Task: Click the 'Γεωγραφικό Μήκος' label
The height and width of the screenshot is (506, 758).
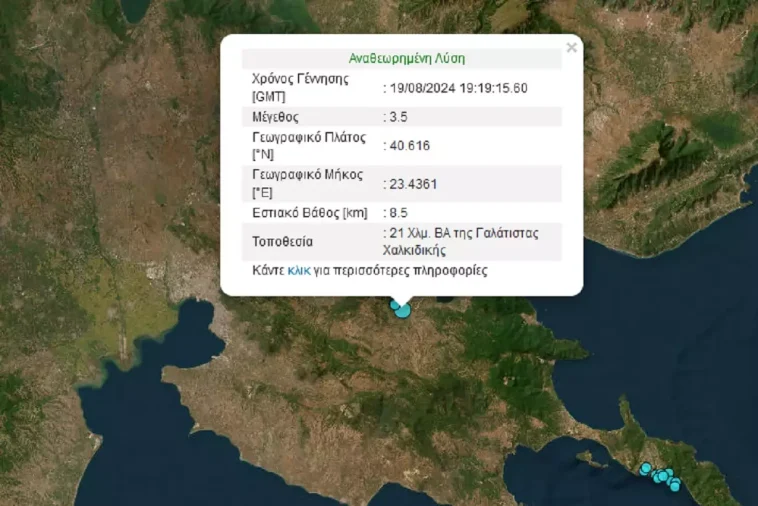Action: coord(308,175)
